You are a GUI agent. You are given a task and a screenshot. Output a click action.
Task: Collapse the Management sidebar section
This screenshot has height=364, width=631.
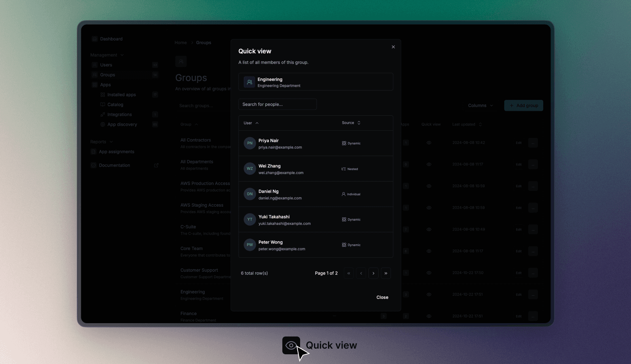click(107, 55)
